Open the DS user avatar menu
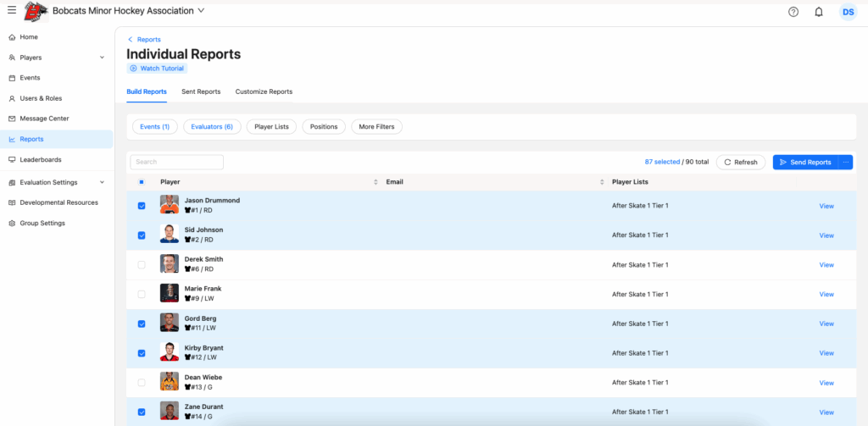This screenshot has height=426, width=868. click(848, 12)
